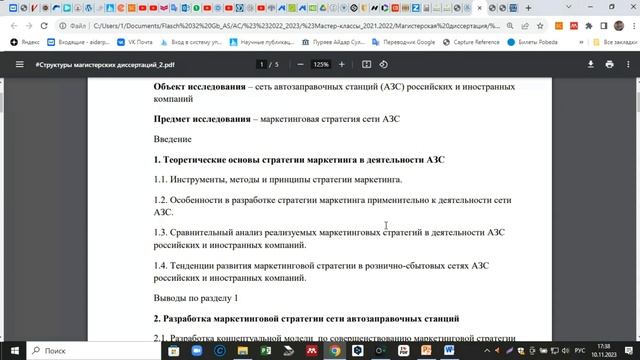Viewport: 640px width, 360px height.
Task: Download the PDF file
Action: 591,64
